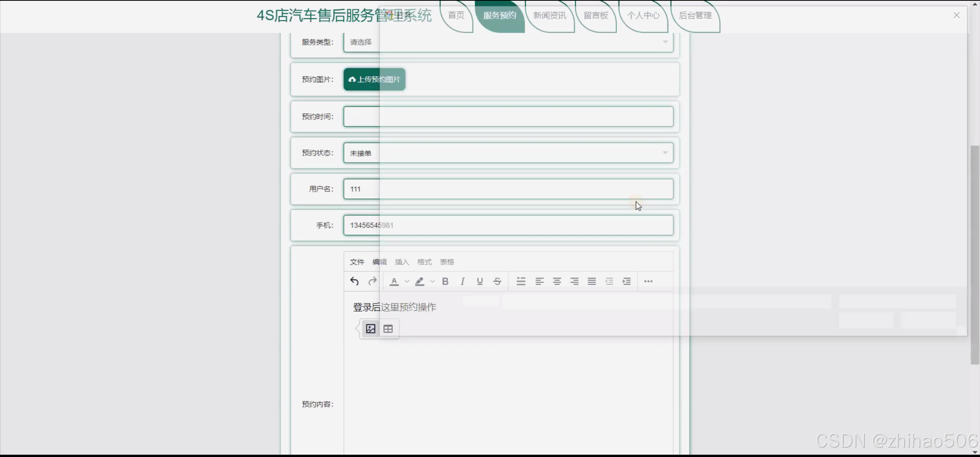The image size is (980, 457).
Task: Click the increase indent icon
Action: (627, 281)
